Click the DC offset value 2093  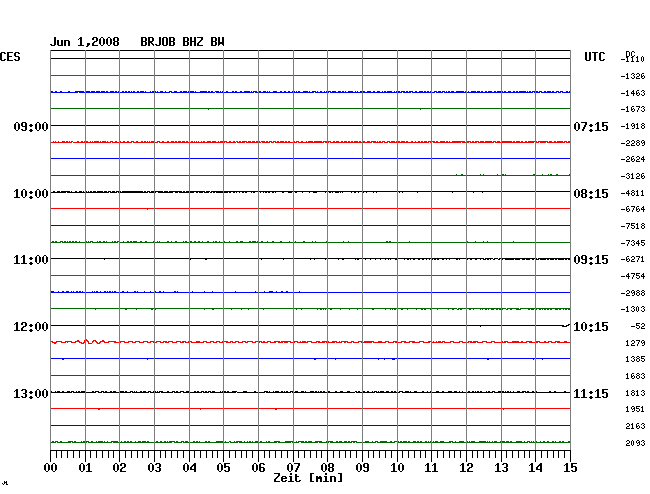point(635,443)
